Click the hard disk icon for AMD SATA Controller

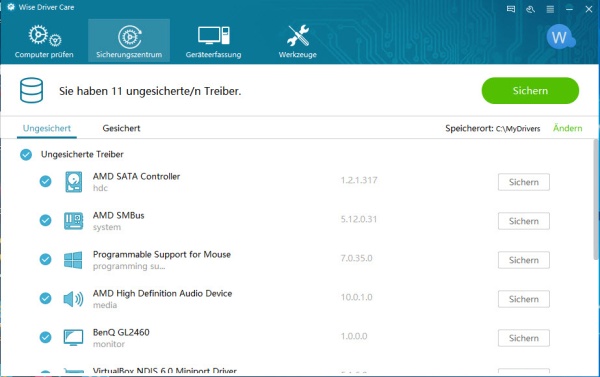(x=73, y=182)
